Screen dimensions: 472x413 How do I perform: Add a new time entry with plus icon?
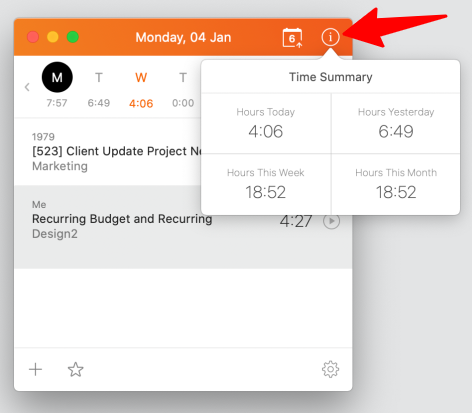click(35, 369)
